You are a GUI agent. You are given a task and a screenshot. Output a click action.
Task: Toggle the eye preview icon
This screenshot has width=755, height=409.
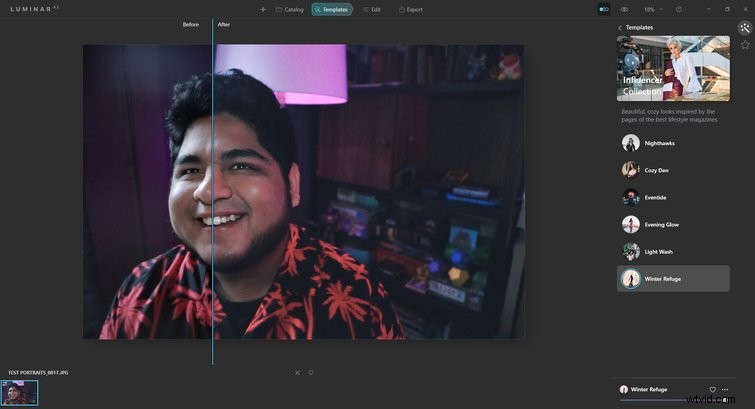(625, 10)
